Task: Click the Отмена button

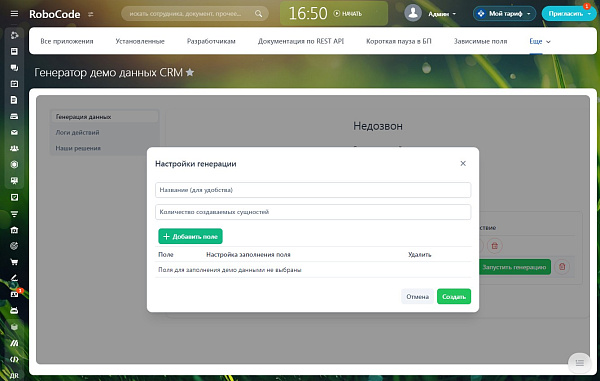Action: coord(417,296)
